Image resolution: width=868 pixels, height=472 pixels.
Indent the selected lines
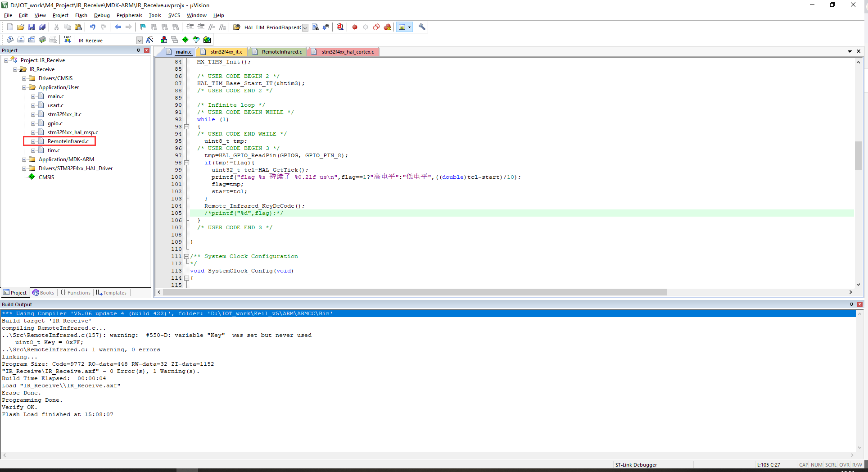(x=190, y=27)
